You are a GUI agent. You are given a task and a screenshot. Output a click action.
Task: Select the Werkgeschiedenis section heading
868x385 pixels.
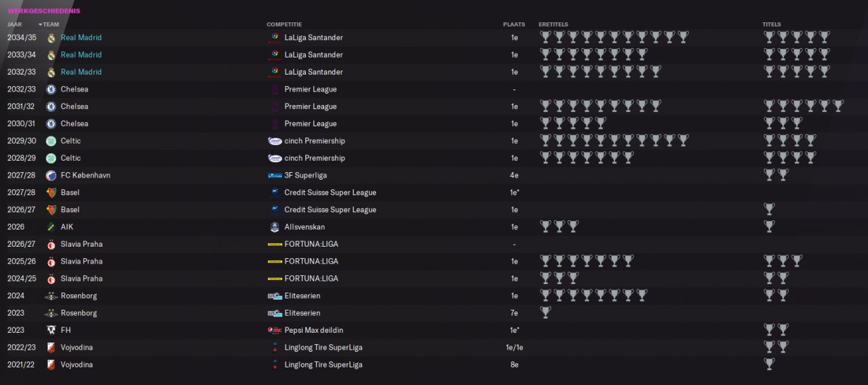[x=44, y=11]
